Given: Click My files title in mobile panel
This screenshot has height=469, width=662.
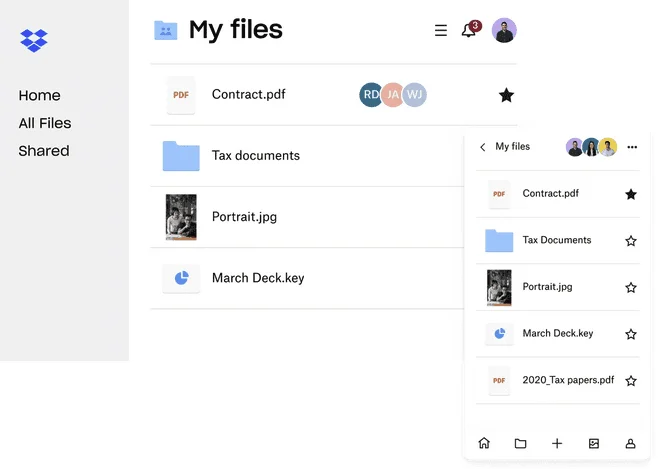Looking at the screenshot, I should (x=513, y=146).
